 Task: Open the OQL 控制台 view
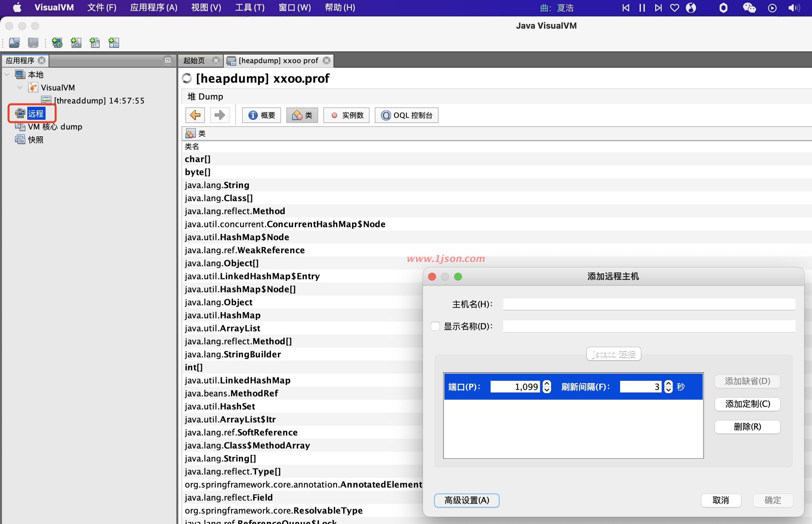tap(407, 115)
